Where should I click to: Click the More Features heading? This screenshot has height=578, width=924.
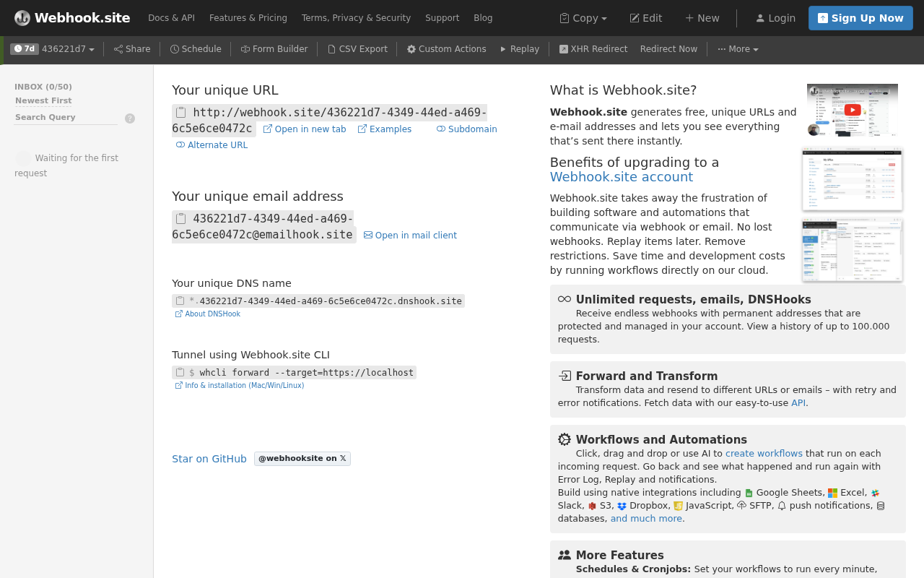point(620,556)
